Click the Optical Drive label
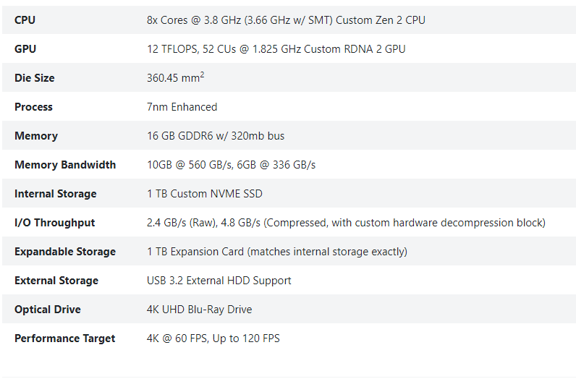The height and width of the screenshot is (392, 576). click(x=47, y=310)
